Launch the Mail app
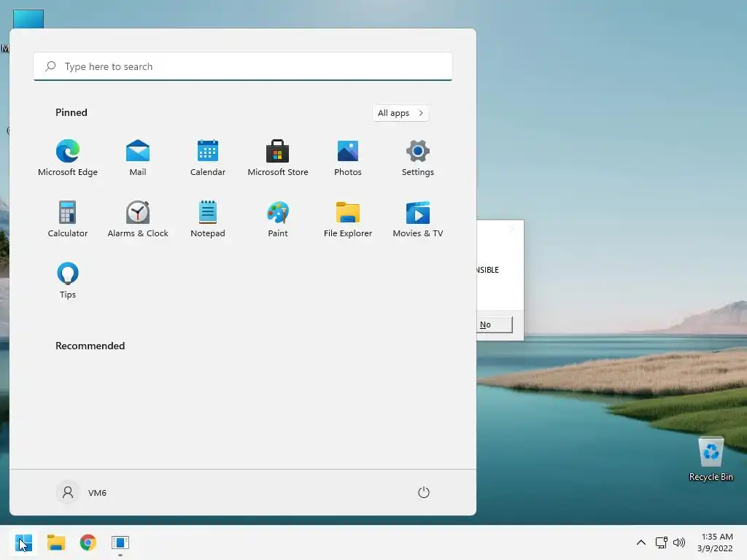Screen dimensions: 747x560 tap(138, 158)
